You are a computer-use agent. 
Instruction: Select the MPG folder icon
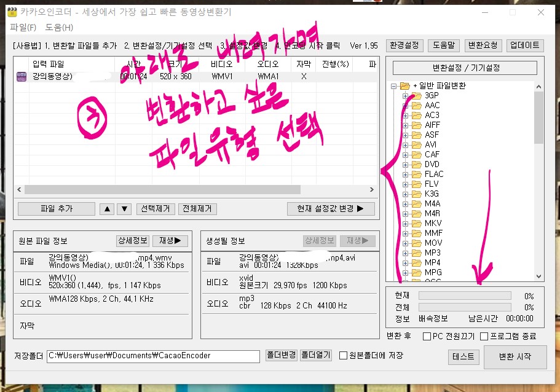click(x=416, y=272)
